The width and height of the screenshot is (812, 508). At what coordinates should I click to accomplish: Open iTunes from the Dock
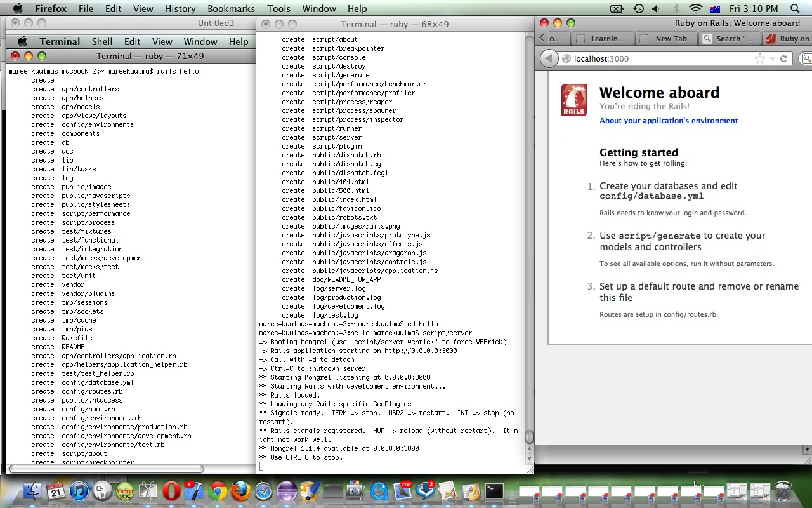(79, 491)
